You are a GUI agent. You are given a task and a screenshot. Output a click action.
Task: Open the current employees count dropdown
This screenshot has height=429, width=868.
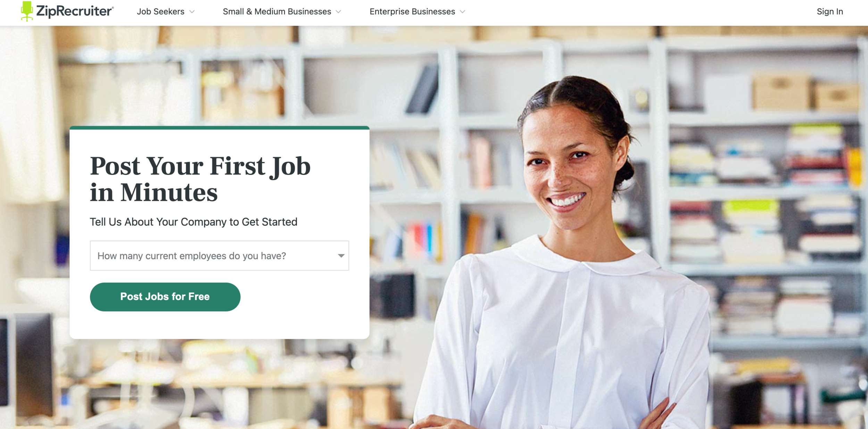point(219,256)
